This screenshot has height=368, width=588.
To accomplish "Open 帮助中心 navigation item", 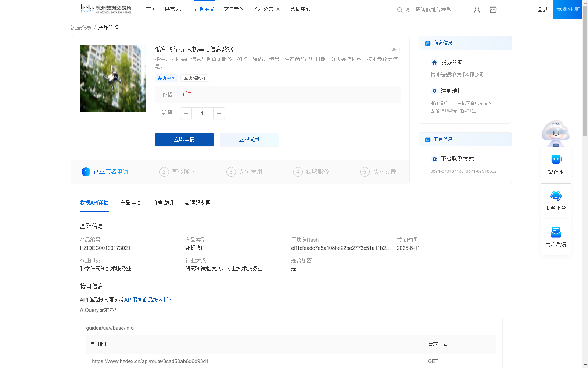I will click(x=301, y=9).
